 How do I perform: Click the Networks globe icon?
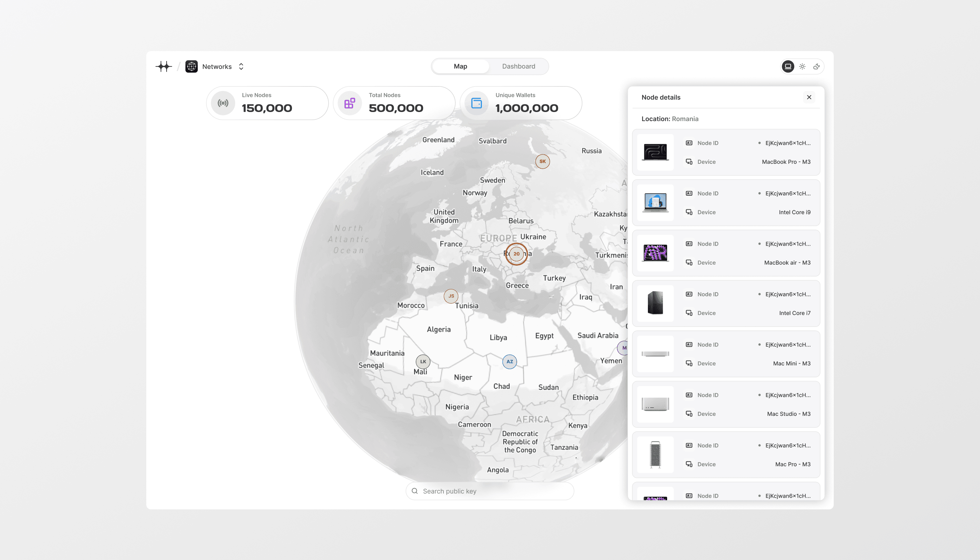pos(191,66)
